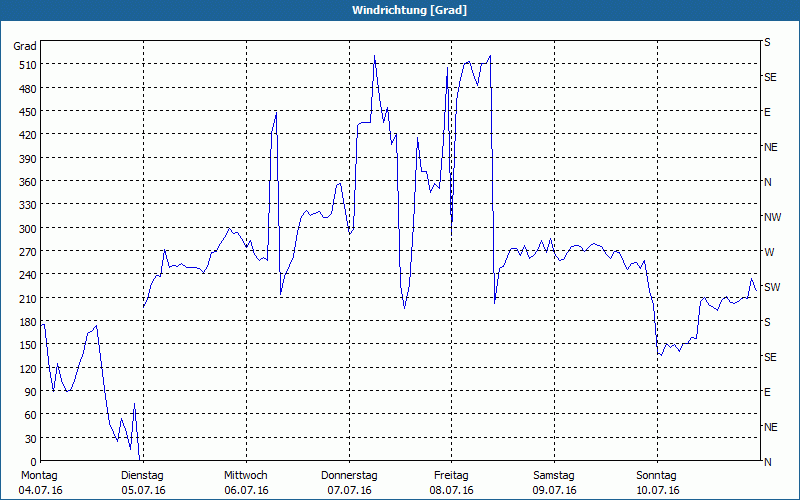
Task: Click the 360 value on left axis
Action: click(28, 182)
